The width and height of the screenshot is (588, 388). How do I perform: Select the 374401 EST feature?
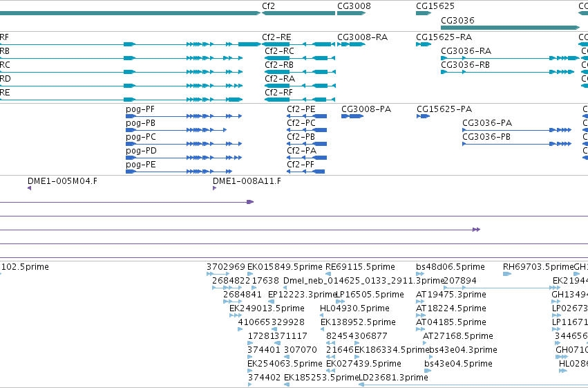point(250,357)
